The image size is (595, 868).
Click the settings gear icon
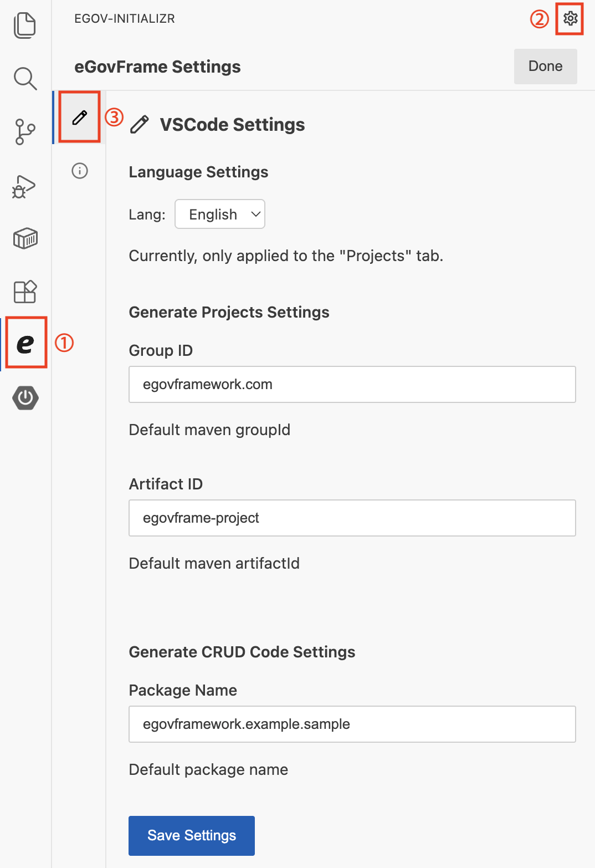570,19
